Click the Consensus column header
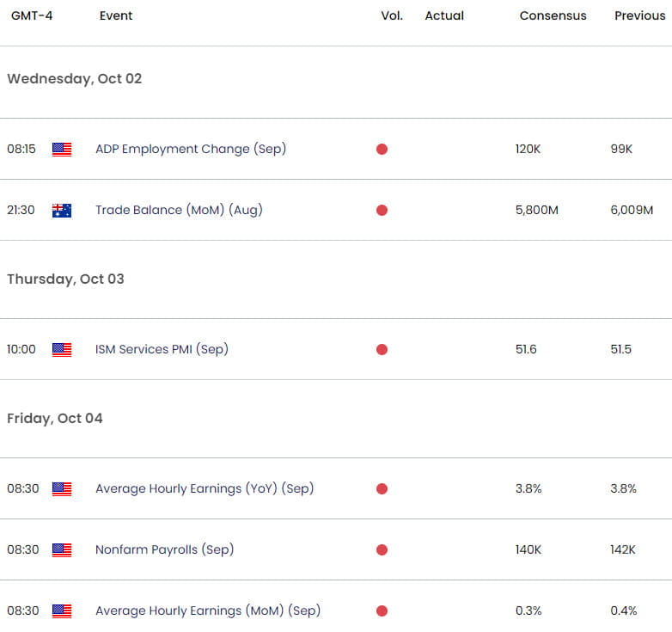672x632 pixels. coord(553,15)
